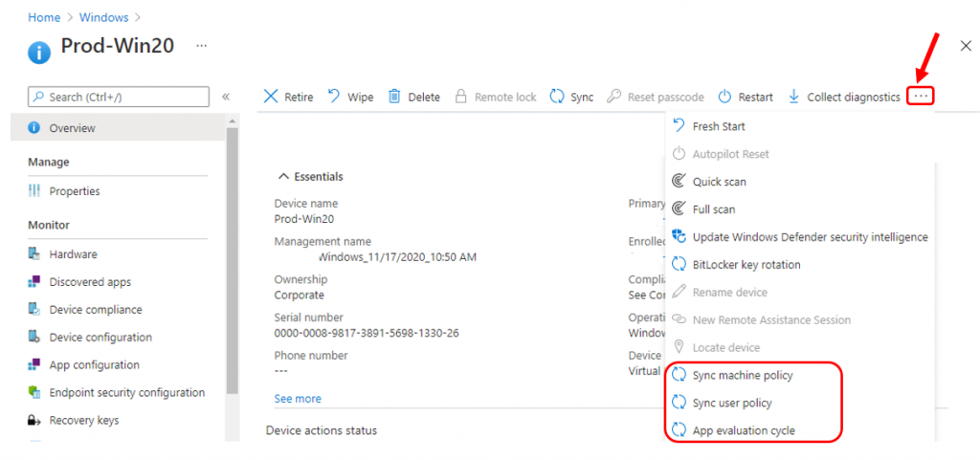Click the Wipe toolbar button
The height and width of the screenshot is (460, 980).
point(350,97)
